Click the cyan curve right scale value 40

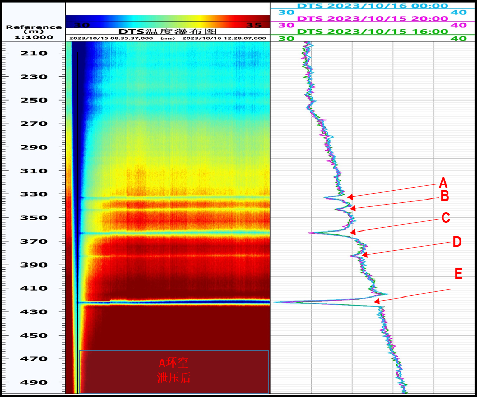[459, 12]
